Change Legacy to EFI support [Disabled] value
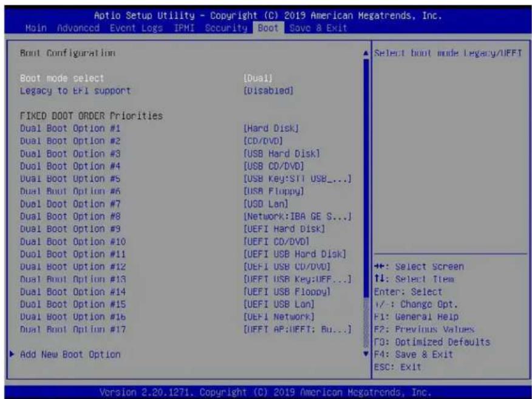This screenshot has width=532, height=399. pyautogui.click(x=268, y=91)
